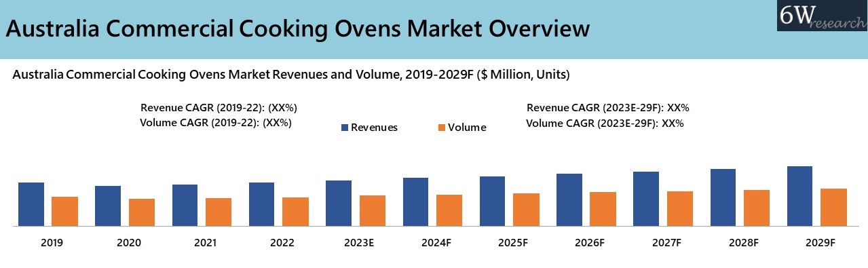Click the 'Volume' legend label

467,128
